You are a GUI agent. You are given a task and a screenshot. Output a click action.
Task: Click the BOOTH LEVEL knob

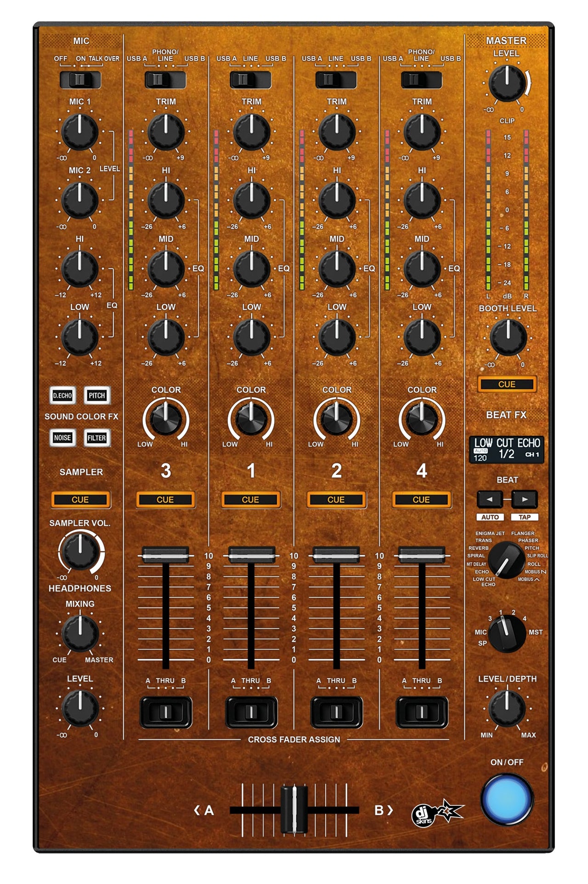(508, 338)
